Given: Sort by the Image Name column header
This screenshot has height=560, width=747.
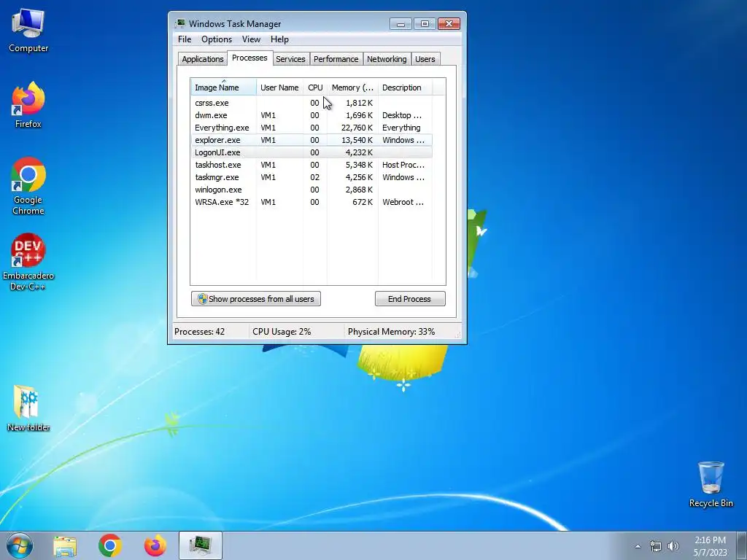Looking at the screenshot, I should click(223, 87).
